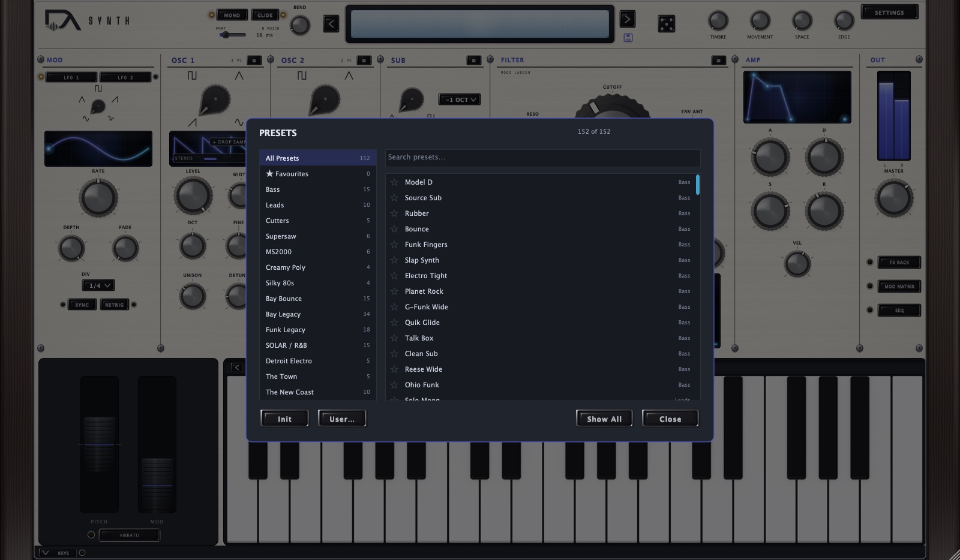960x560 pixels.
Task: Go to next preset arrow
Action: (x=627, y=19)
